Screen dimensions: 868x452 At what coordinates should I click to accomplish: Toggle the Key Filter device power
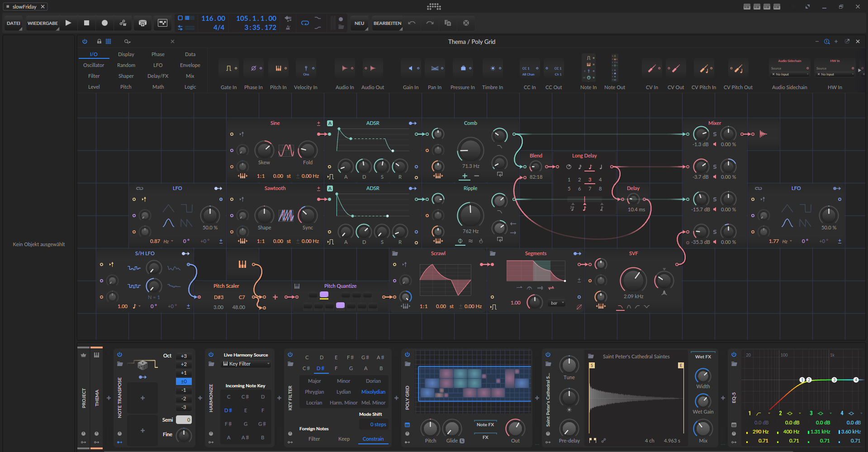[x=290, y=354]
